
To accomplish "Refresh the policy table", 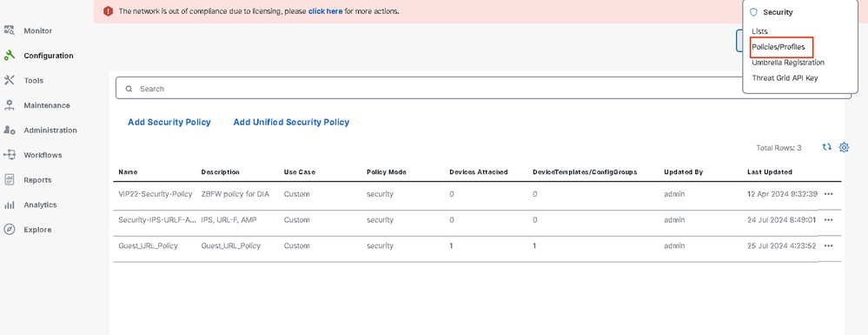I will click(826, 147).
